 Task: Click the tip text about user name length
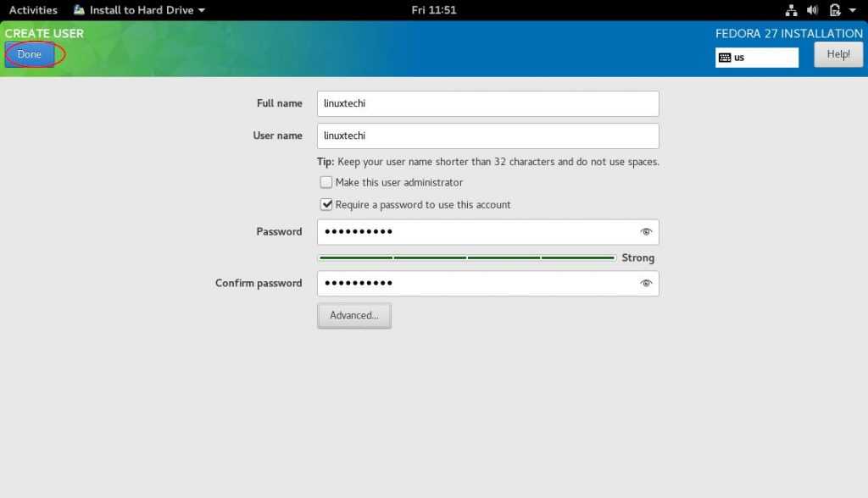point(487,162)
